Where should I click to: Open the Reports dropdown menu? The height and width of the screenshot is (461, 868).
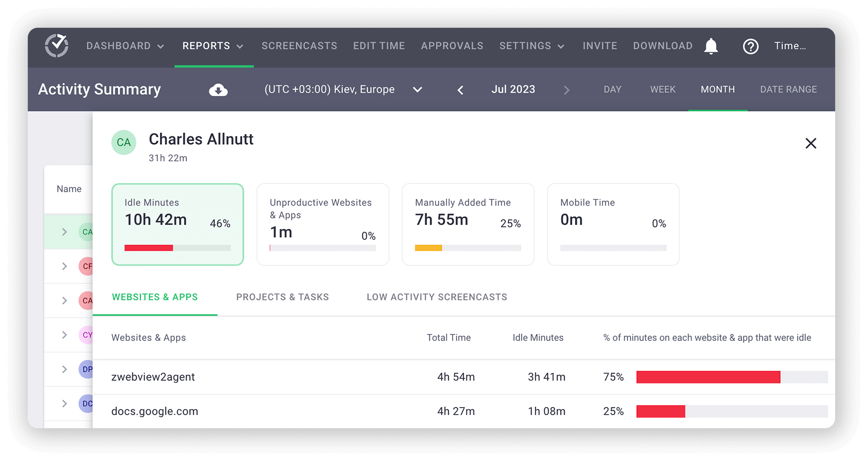click(213, 46)
